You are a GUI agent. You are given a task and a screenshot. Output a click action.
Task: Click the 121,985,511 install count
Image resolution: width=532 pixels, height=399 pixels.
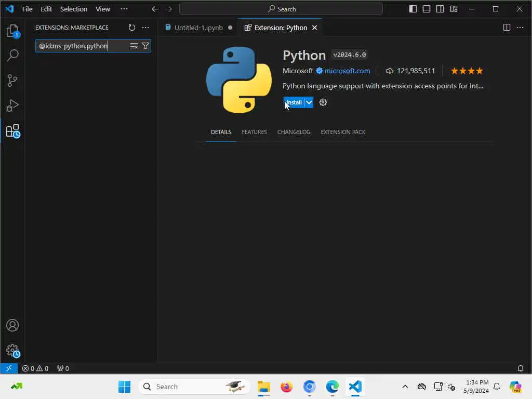(x=410, y=71)
